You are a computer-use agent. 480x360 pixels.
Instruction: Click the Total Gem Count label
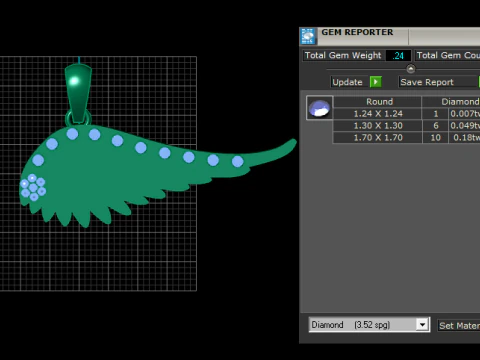click(x=448, y=55)
